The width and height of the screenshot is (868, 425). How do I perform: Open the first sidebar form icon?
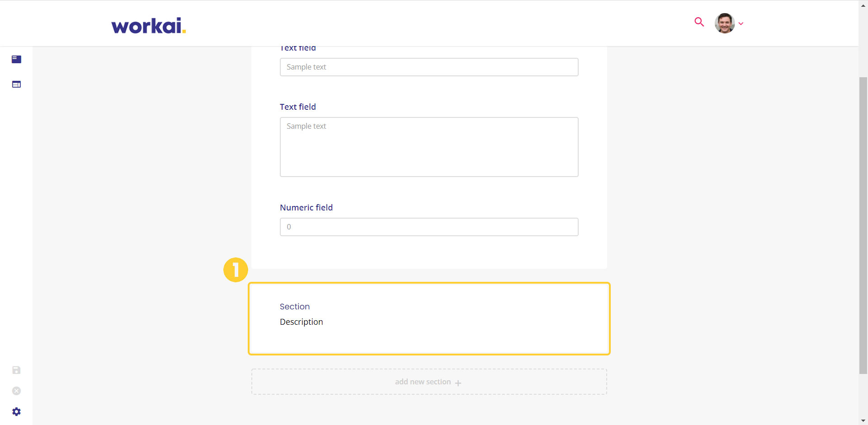pyautogui.click(x=16, y=59)
